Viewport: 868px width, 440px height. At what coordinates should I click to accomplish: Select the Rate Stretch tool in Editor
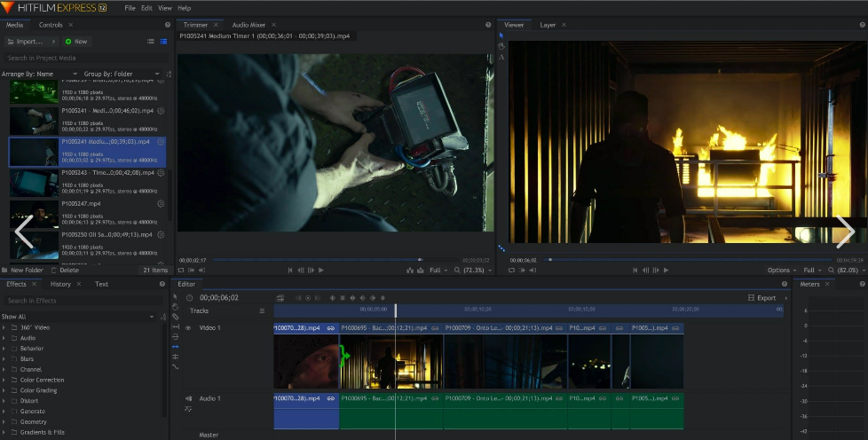coord(176,366)
